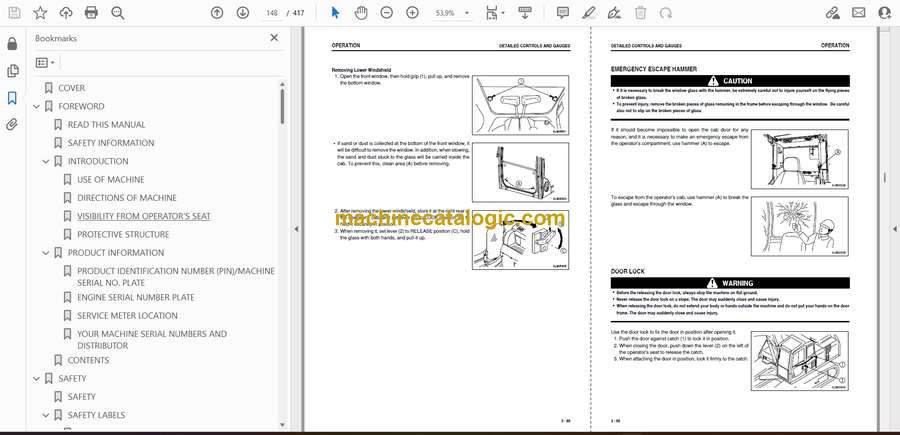
Task: Collapse the PRODUCT INFORMATION bookmark group
Action: click(46, 253)
